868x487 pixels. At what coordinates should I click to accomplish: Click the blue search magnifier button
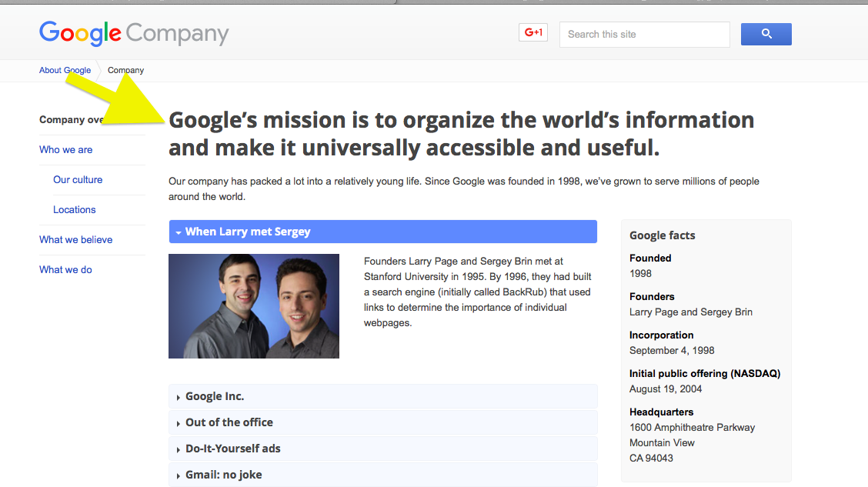[766, 35]
